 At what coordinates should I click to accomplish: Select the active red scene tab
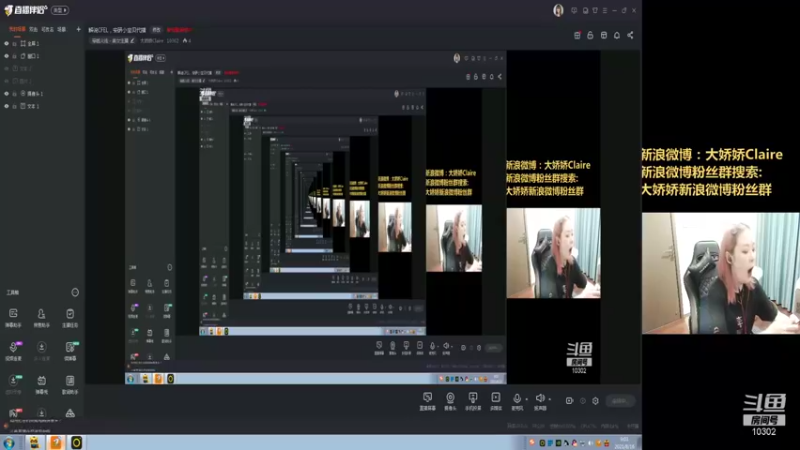(x=17, y=30)
